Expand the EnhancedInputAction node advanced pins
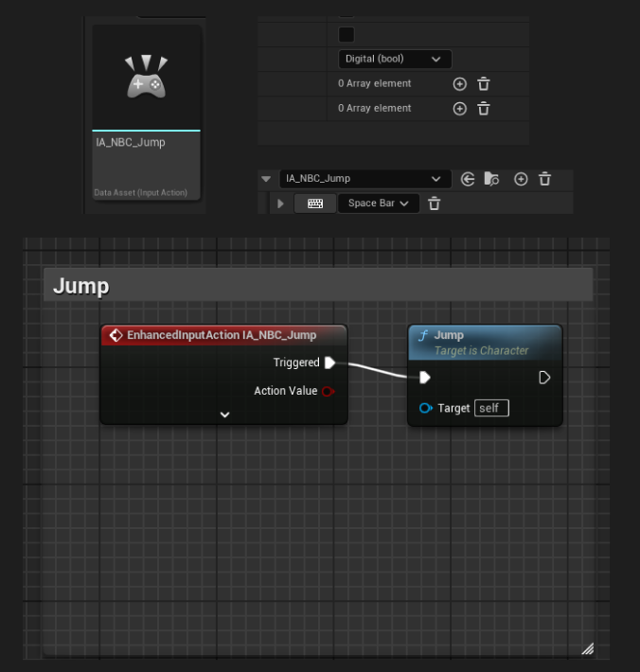Screen dimensions: 640x672 [224, 415]
